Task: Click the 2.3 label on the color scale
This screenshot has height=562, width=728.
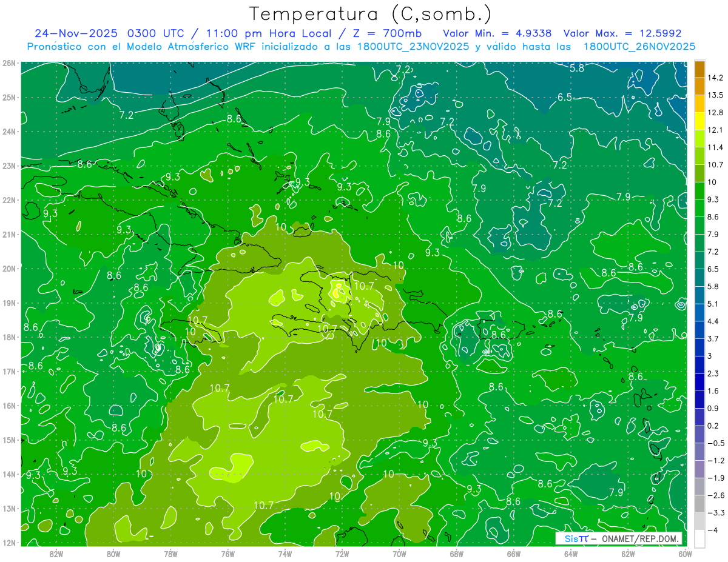Action: click(x=713, y=373)
